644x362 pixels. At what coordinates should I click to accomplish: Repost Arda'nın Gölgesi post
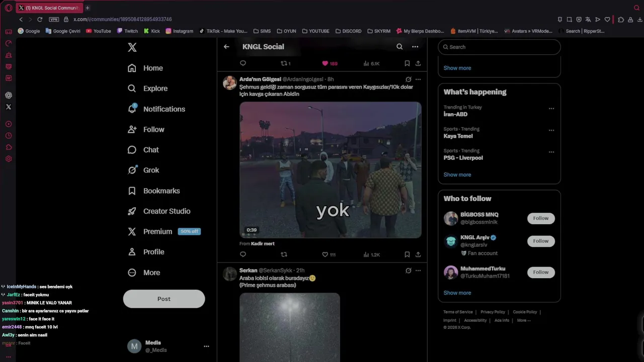coord(284,254)
